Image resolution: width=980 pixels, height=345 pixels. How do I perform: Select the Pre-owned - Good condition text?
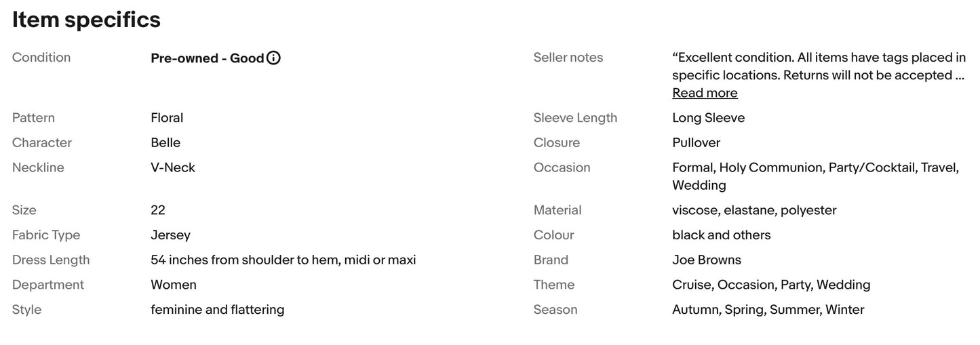click(x=207, y=58)
